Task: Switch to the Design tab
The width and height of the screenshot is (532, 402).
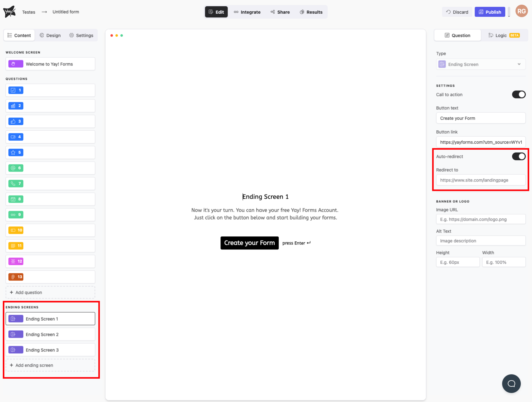Action: coord(50,36)
